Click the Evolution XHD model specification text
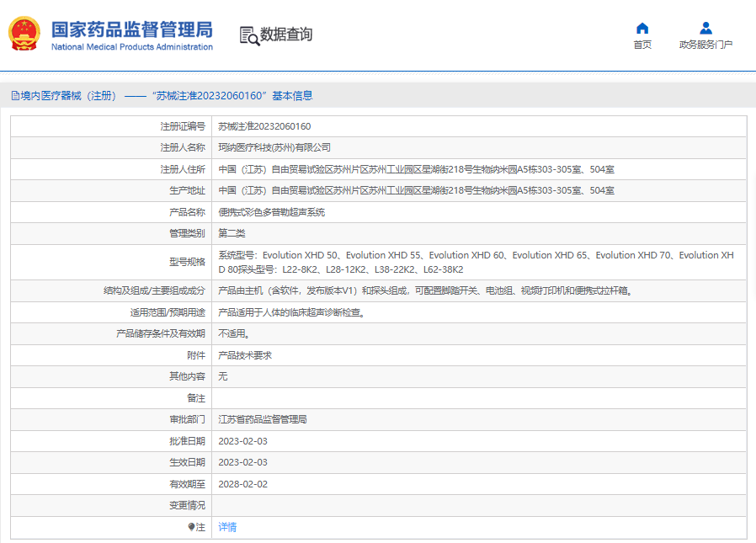Viewport: 756px width, 543px height. click(x=476, y=263)
